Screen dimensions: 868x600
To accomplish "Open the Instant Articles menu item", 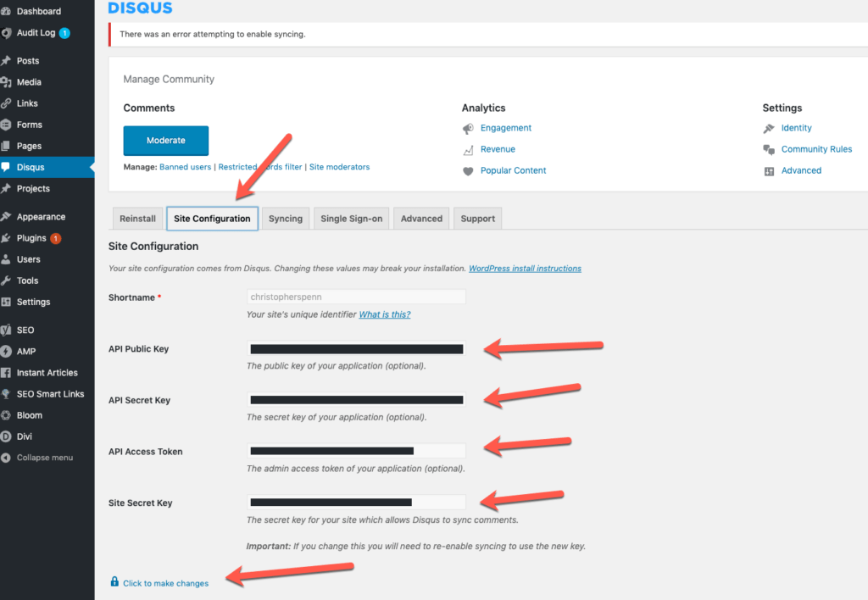I will (x=47, y=373).
